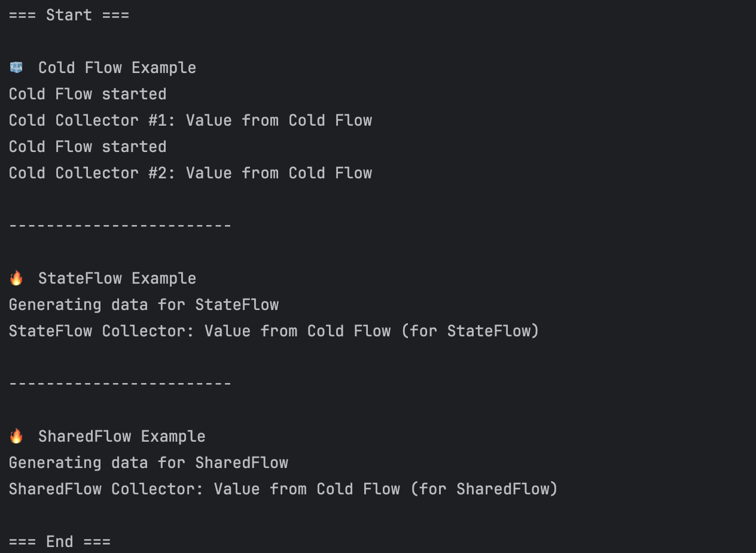Click the second dashed separator line
Image resolution: width=756 pixels, height=553 pixels.
(120, 384)
